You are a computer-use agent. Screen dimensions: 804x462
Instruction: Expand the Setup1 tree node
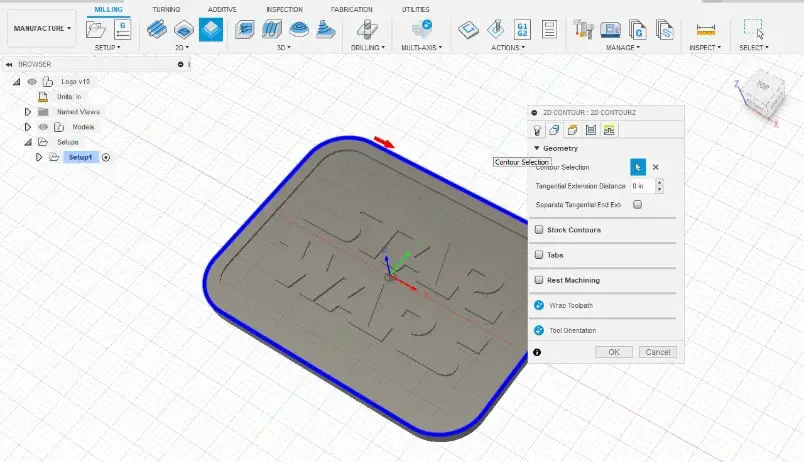point(39,157)
